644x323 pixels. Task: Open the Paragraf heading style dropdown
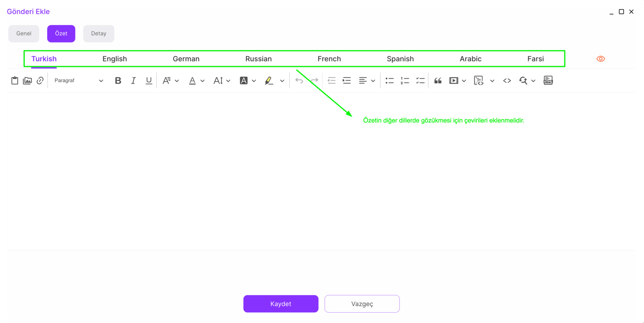[79, 81]
